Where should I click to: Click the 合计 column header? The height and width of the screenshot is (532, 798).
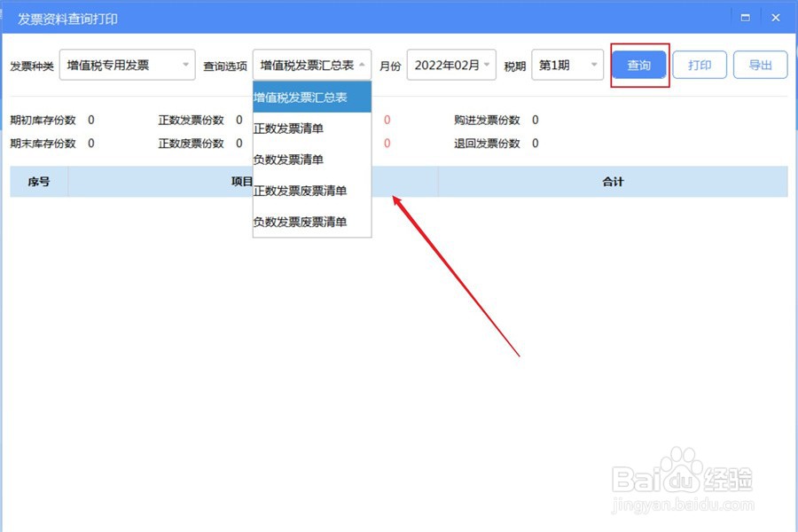(613, 182)
